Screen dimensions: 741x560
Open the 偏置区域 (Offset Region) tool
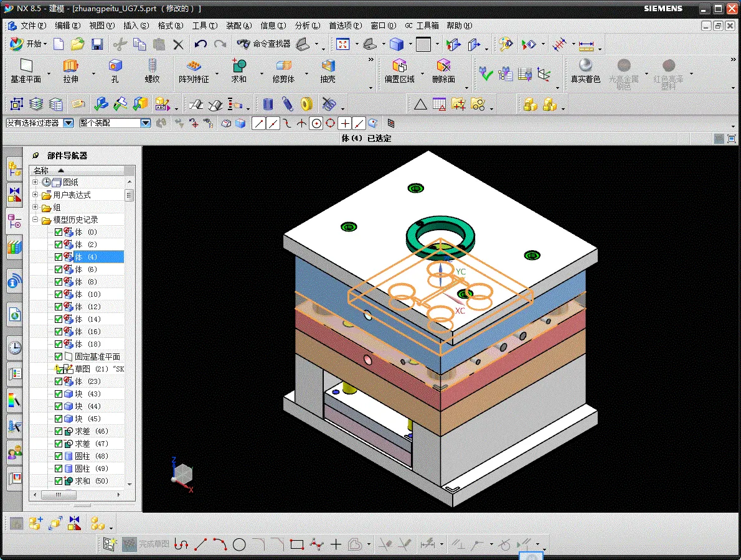(399, 71)
